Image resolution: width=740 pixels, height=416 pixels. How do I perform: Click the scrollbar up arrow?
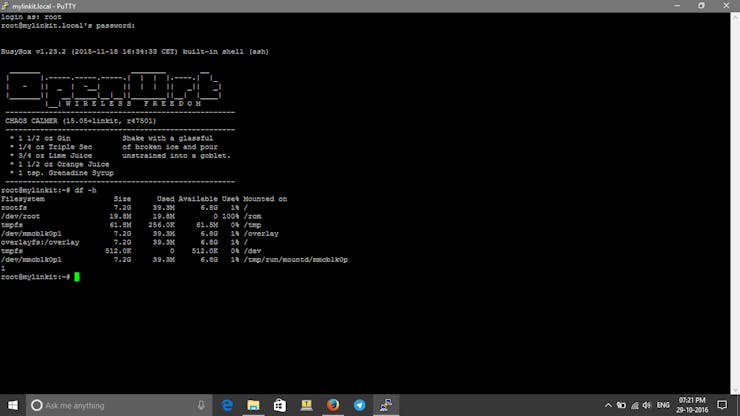click(x=735, y=17)
